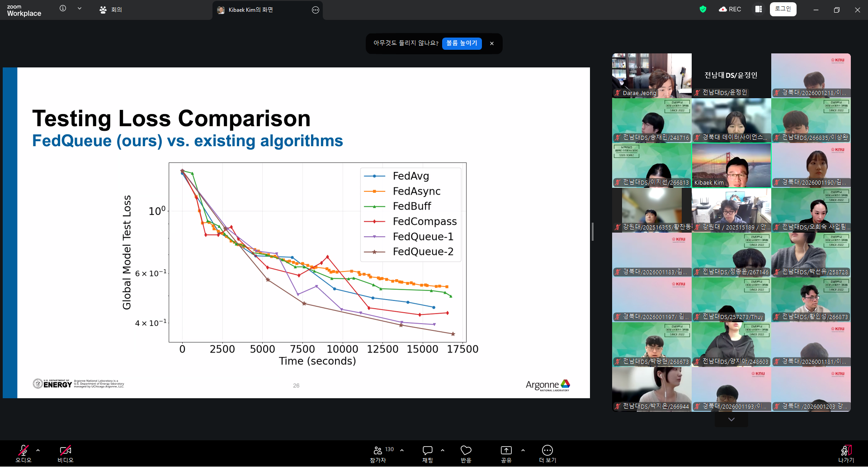Click the volume up button

(462, 43)
